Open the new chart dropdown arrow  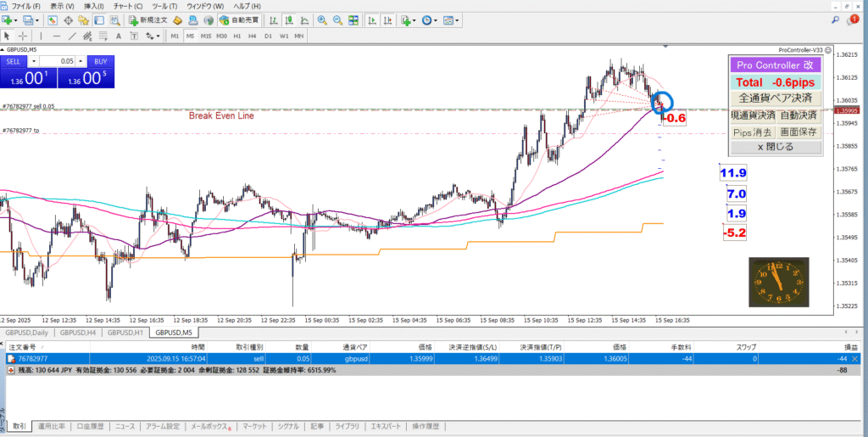[17, 20]
